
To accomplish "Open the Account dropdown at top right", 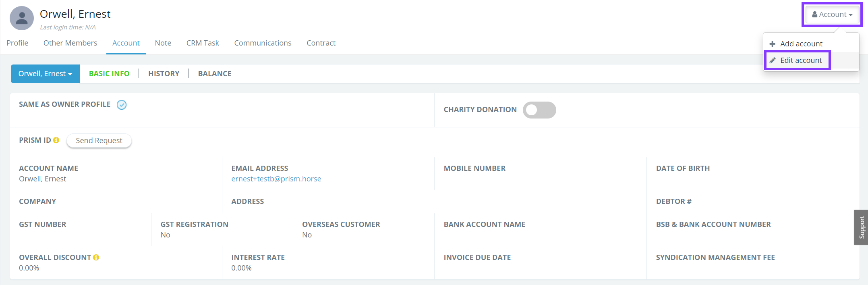I will (x=832, y=15).
